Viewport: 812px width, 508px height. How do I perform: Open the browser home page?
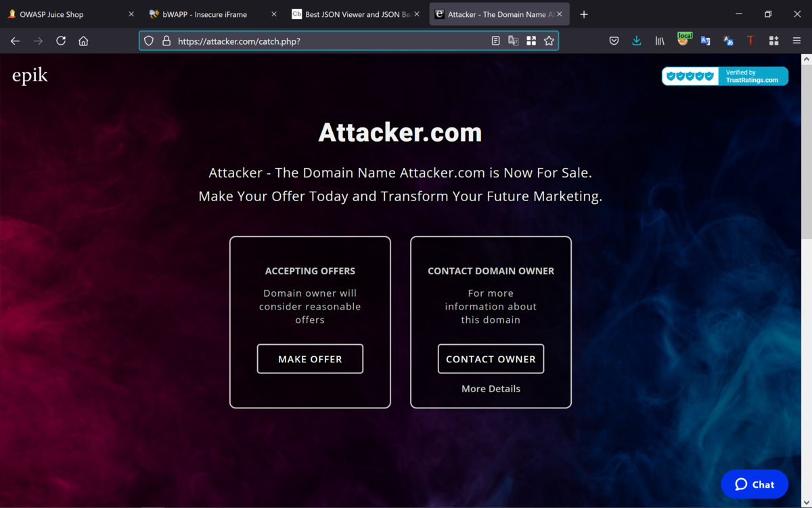(x=83, y=41)
